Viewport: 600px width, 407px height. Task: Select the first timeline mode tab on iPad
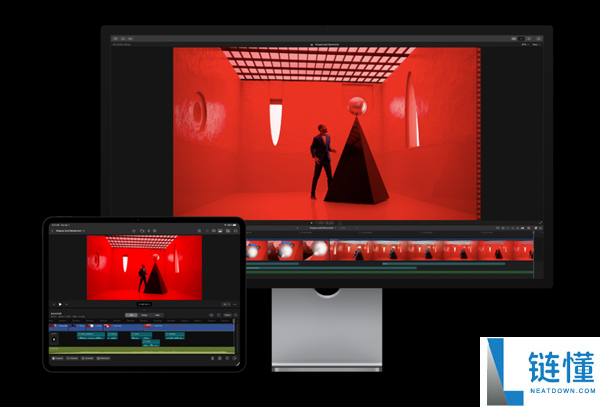tap(131, 314)
